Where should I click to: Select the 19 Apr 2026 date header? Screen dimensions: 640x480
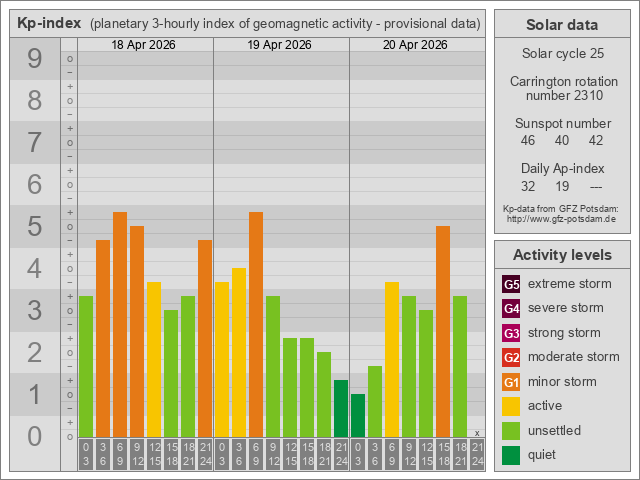point(281,45)
